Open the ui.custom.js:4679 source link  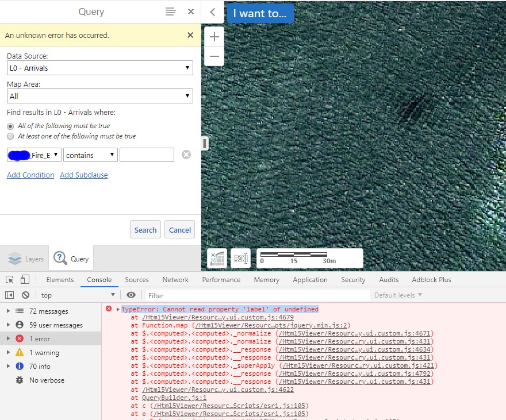(x=218, y=317)
